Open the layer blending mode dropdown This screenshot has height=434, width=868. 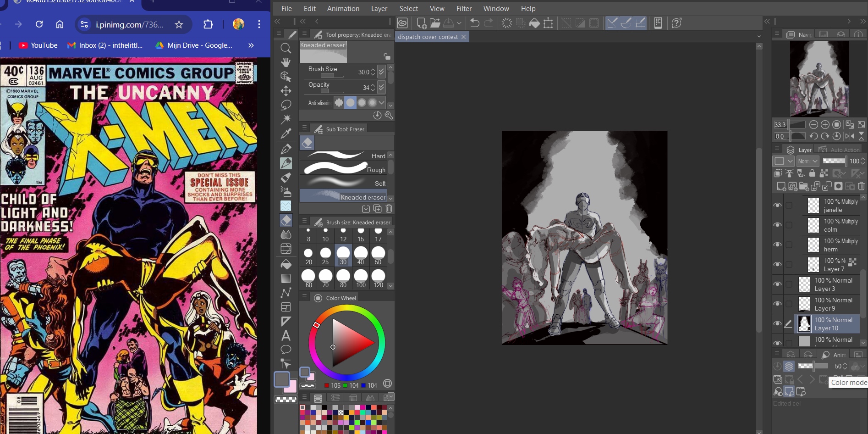pyautogui.click(x=808, y=161)
